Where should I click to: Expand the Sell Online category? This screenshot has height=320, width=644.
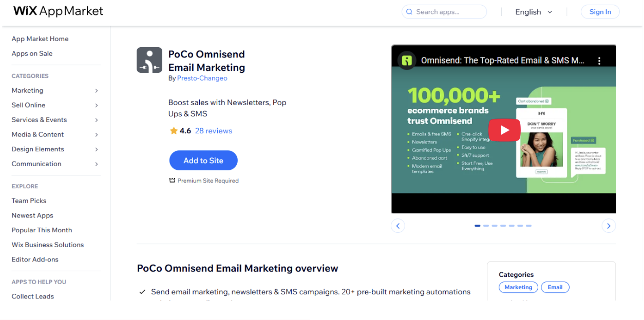pos(96,105)
